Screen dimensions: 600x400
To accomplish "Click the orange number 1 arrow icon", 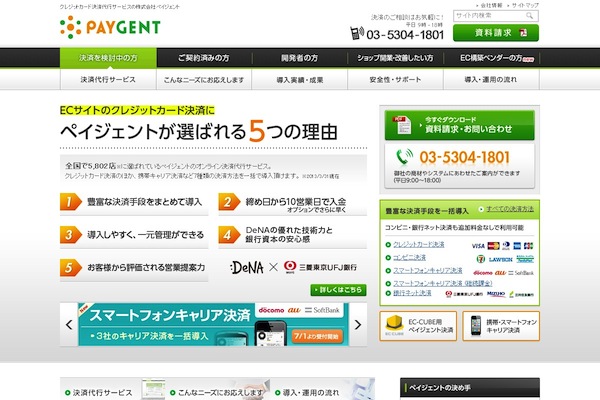I will [70, 202].
